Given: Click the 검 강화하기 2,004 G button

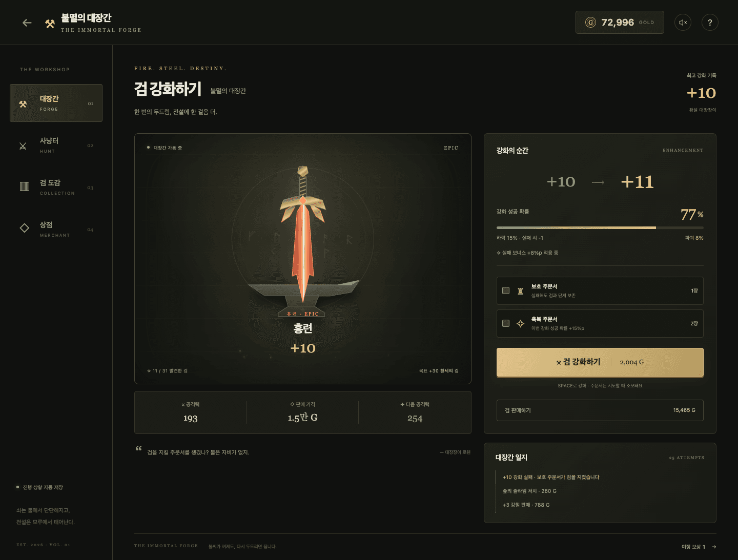Looking at the screenshot, I should pyautogui.click(x=600, y=362).
